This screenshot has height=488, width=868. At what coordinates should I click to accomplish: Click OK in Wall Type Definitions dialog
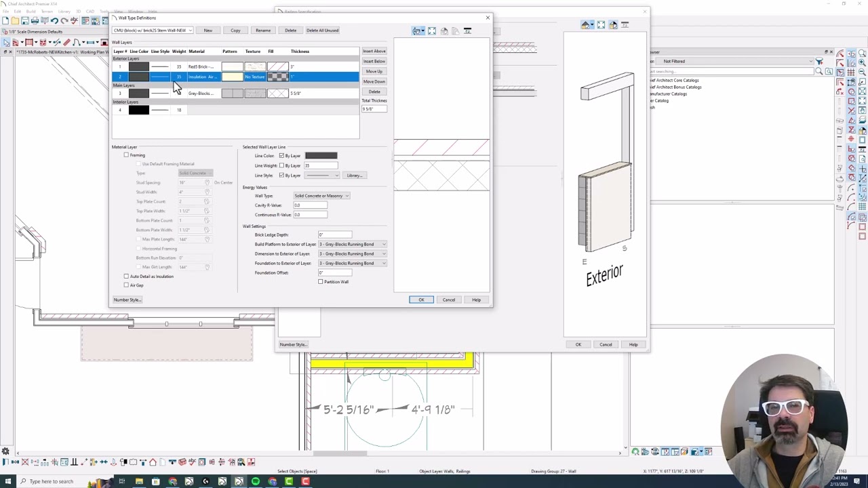tap(421, 300)
